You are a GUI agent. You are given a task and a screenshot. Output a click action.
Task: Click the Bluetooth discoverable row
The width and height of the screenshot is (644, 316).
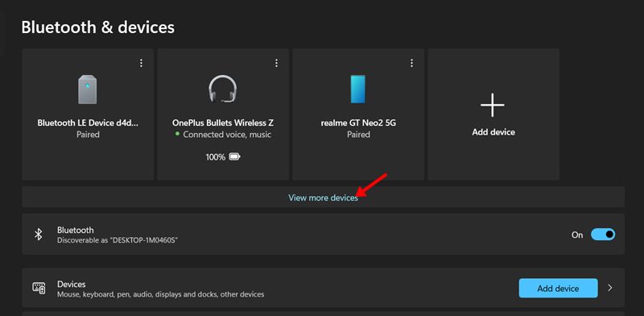(324, 234)
